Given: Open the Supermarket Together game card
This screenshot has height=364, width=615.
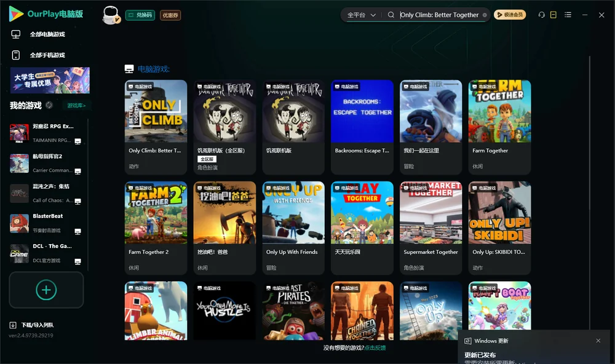Looking at the screenshot, I should tap(430, 228).
